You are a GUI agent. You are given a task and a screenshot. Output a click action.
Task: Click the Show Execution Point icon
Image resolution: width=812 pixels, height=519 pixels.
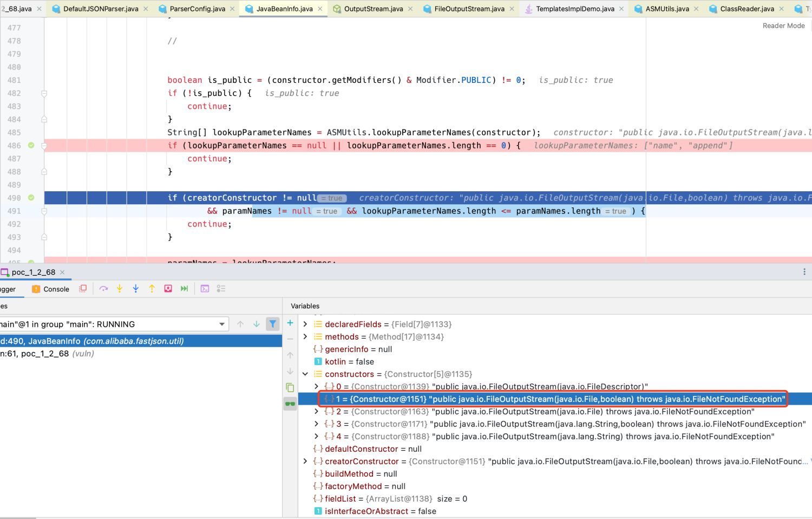coord(83,289)
